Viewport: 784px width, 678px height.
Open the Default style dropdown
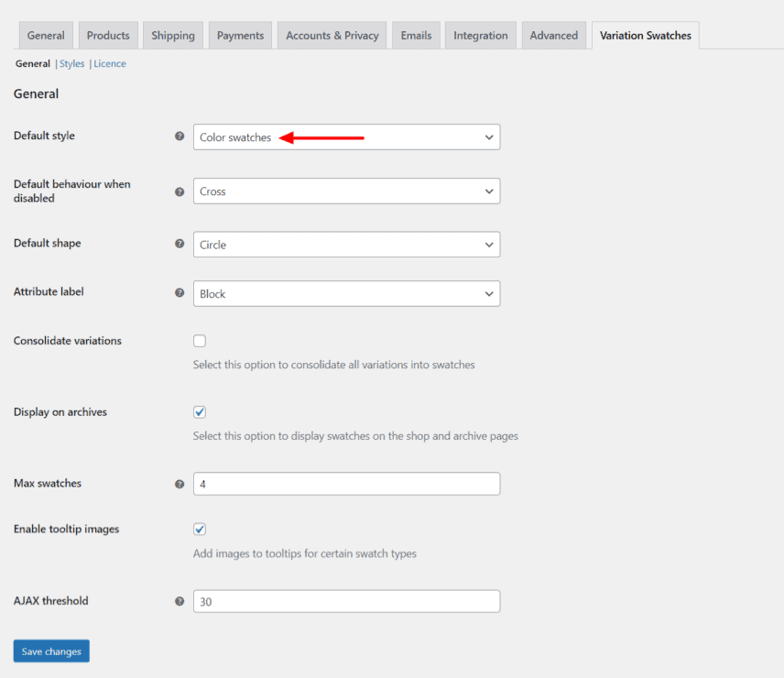pos(346,136)
